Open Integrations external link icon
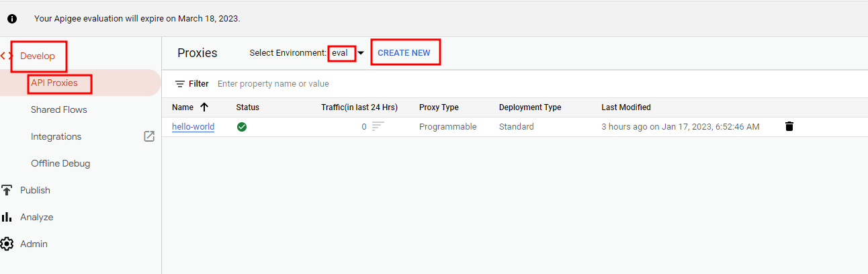 (x=149, y=136)
